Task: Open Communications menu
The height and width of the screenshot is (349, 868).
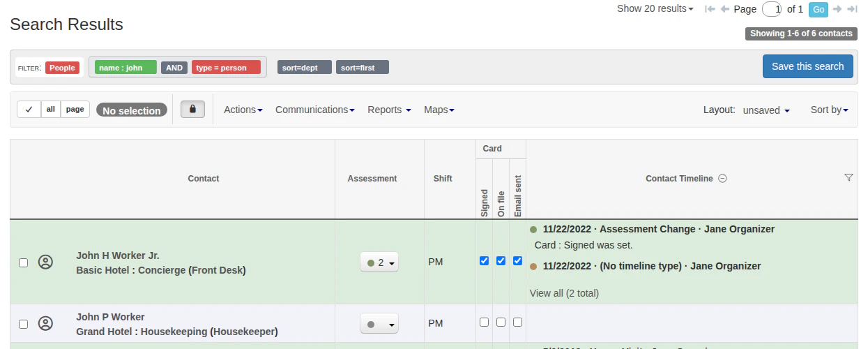Action: [315, 110]
